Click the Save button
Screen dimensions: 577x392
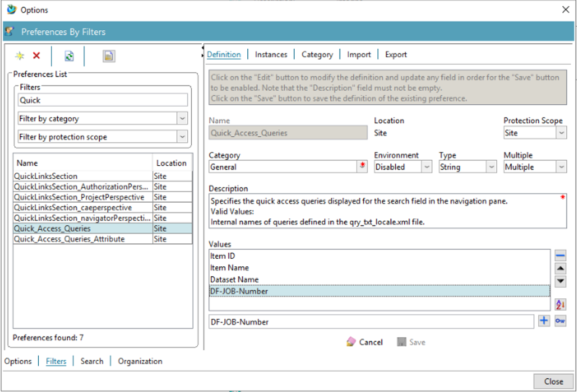411,342
